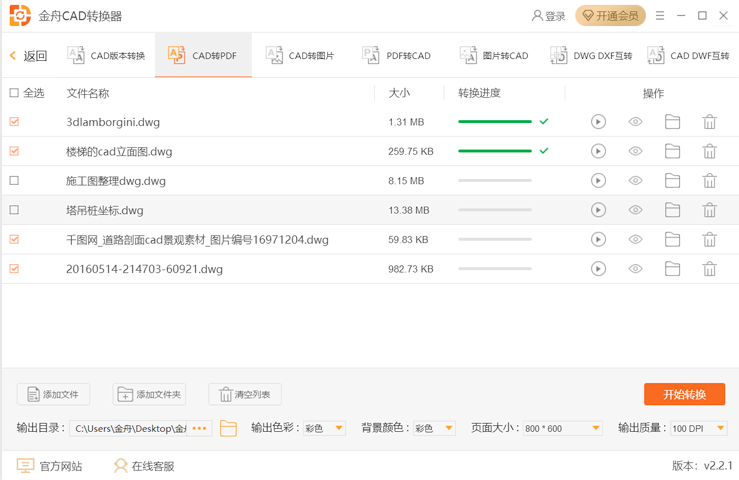Preview 楼梯的cad立面图.dwg with eye icon
This screenshot has width=739, height=480.
635,152
